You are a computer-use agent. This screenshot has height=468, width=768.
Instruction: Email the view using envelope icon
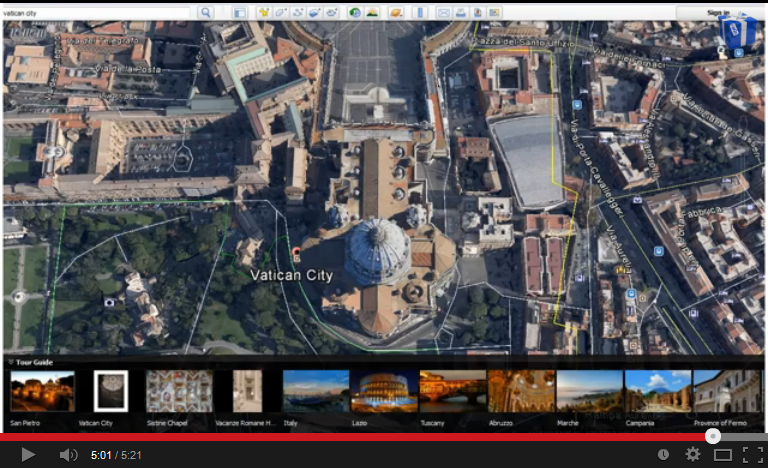[443, 13]
